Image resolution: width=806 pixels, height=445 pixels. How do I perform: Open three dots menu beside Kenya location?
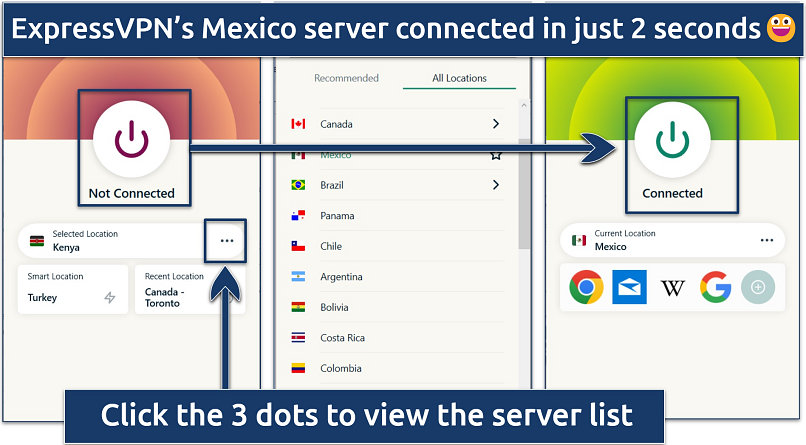click(227, 240)
